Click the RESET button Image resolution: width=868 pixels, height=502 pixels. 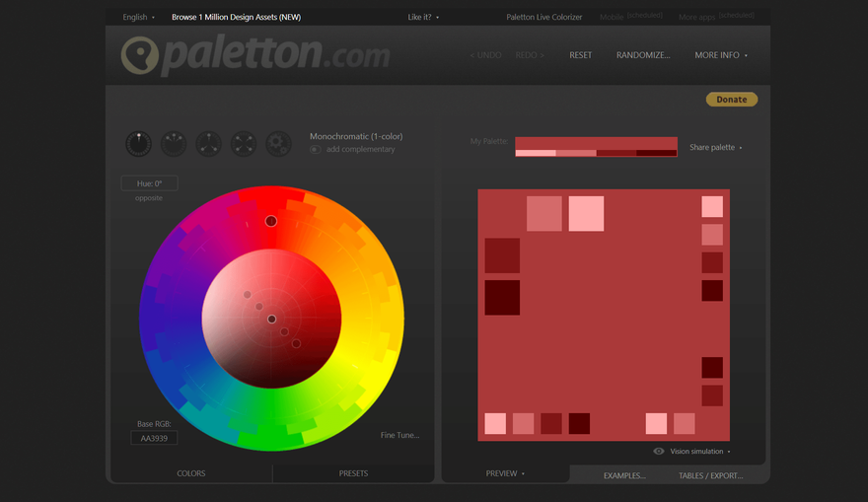580,55
